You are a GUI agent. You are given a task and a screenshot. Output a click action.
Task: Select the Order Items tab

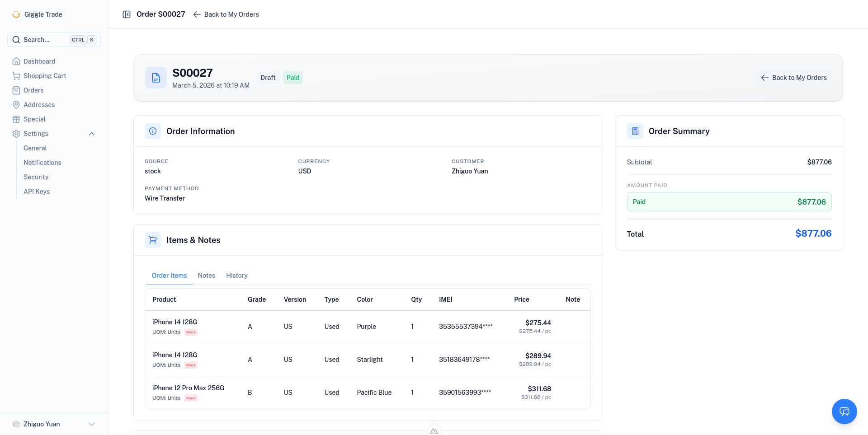pos(169,276)
